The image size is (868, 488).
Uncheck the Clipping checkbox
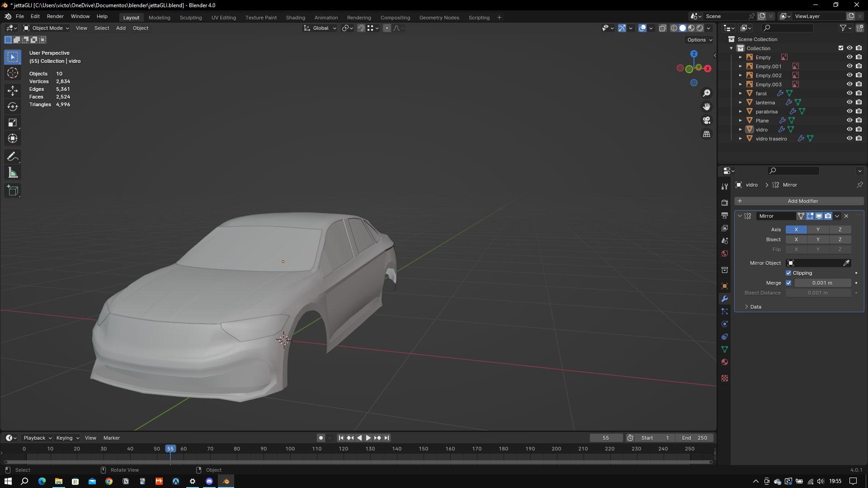(x=788, y=273)
